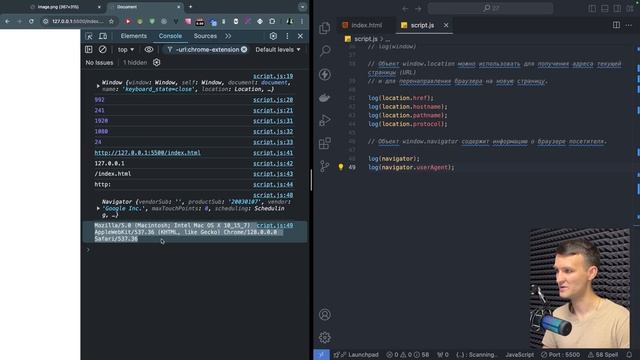The height and width of the screenshot is (360, 640).
Task: Clear the chrome-extension filter text
Action: click(244, 49)
